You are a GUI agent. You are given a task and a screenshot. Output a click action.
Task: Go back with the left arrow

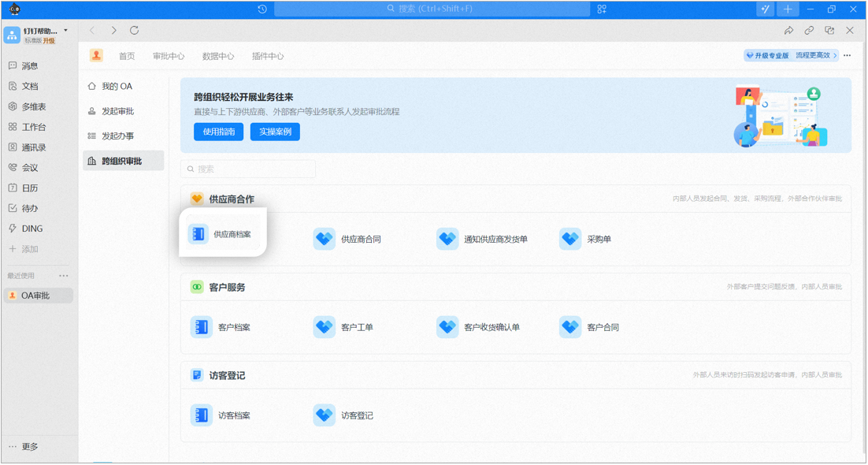pos(92,31)
